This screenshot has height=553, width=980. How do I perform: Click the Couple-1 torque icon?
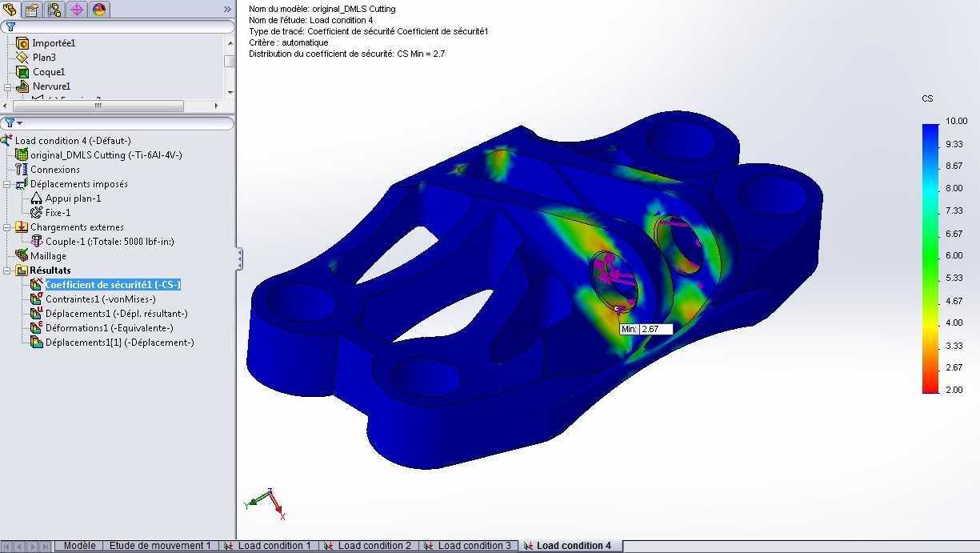click(x=37, y=242)
